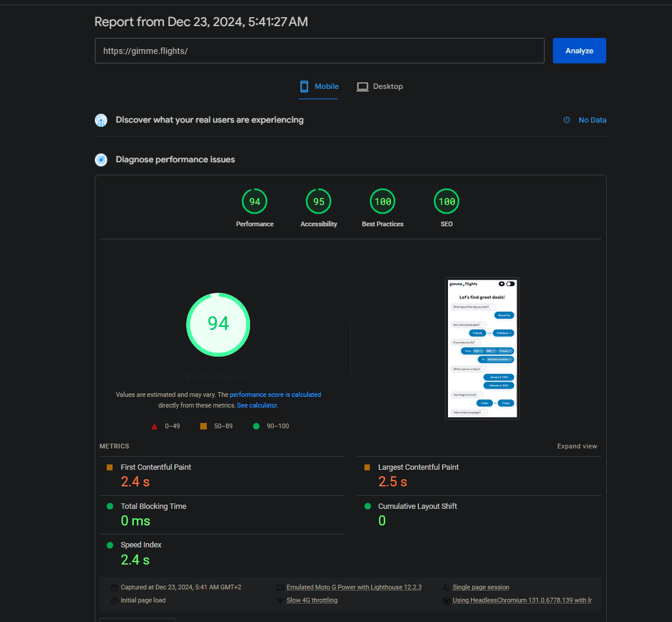The height and width of the screenshot is (622, 672).
Task: Click the calendar icon beside the capture date
Action: click(114, 588)
